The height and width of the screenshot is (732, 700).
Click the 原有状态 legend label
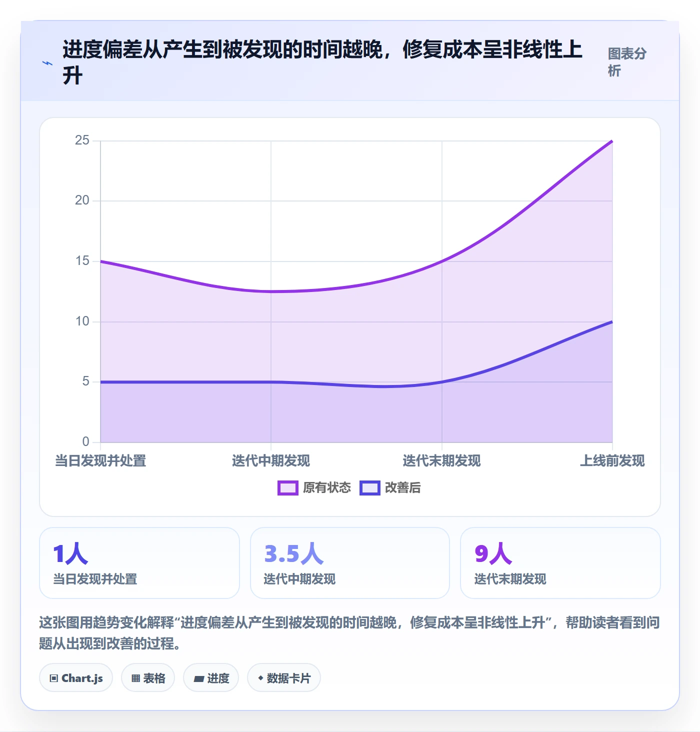pyautogui.click(x=327, y=488)
